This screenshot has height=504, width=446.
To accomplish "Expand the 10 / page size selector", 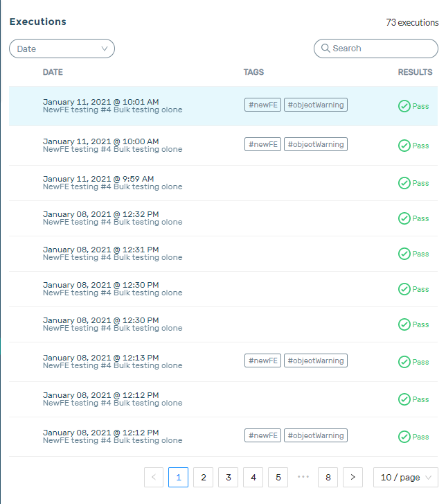I will pyautogui.click(x=405, y=477).
